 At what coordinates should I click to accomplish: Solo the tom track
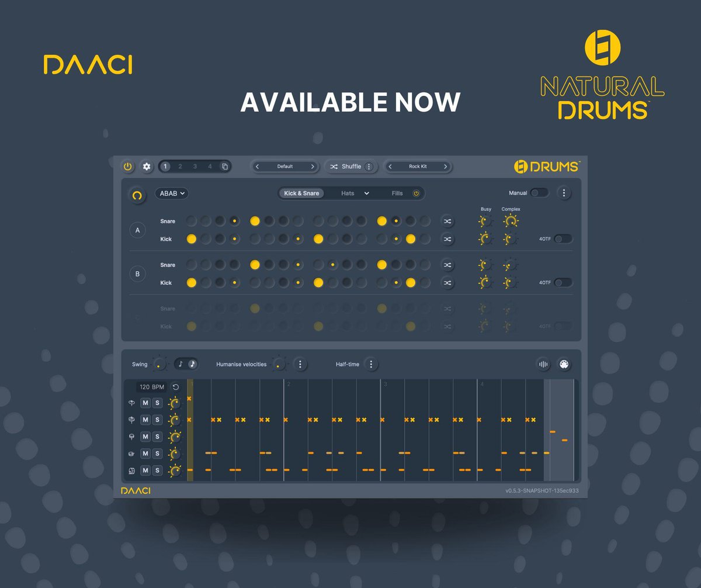157,437
